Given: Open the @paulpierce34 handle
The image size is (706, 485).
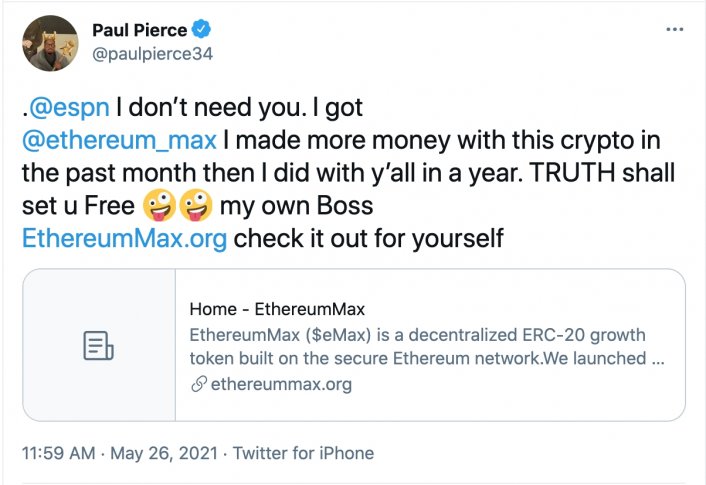Looking at the screenshot, I should pyautogui.click(x=153, y=53).
